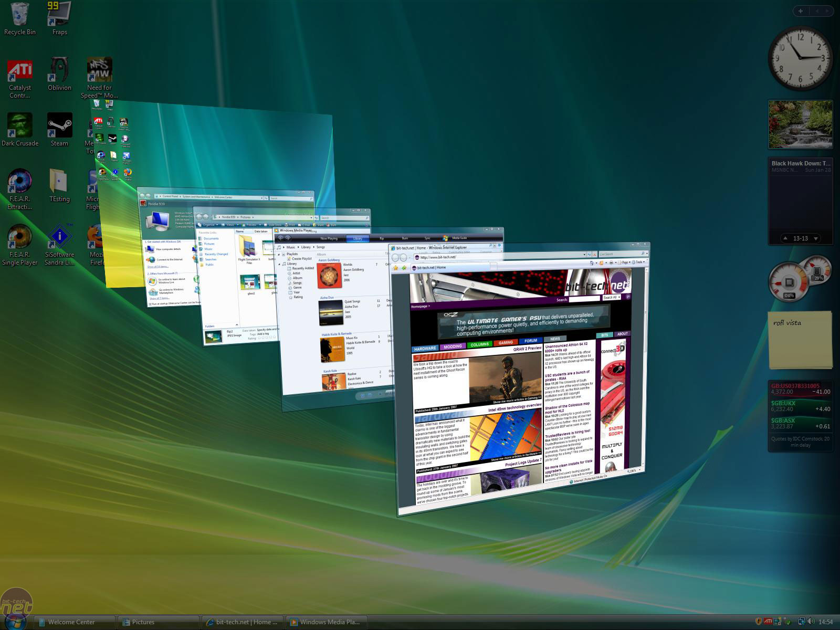Set the star rating in the Pictures details pane

(267, 338)
